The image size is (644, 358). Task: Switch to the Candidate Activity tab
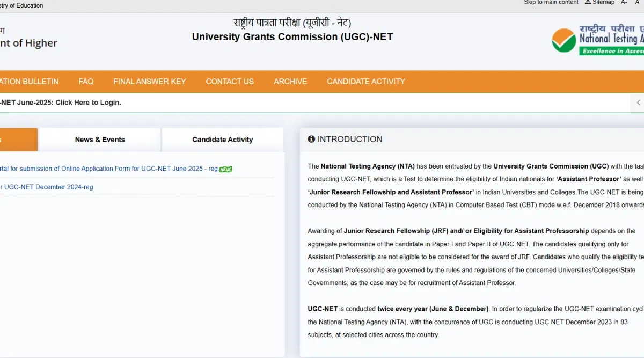tap(222, 140)
